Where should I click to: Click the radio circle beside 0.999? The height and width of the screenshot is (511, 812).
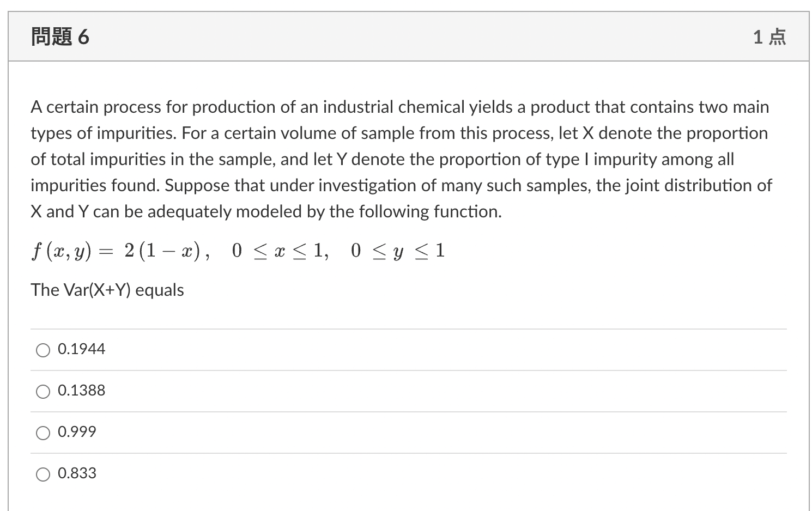click(43, 433)
